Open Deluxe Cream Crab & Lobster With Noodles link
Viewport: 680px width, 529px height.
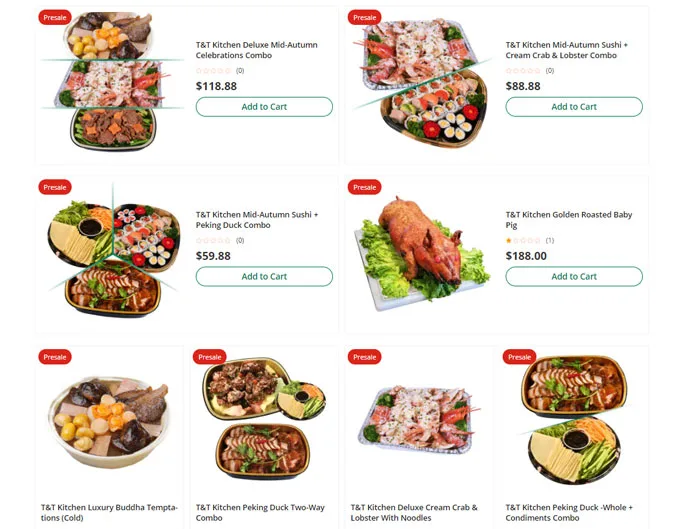coord(414,513)
